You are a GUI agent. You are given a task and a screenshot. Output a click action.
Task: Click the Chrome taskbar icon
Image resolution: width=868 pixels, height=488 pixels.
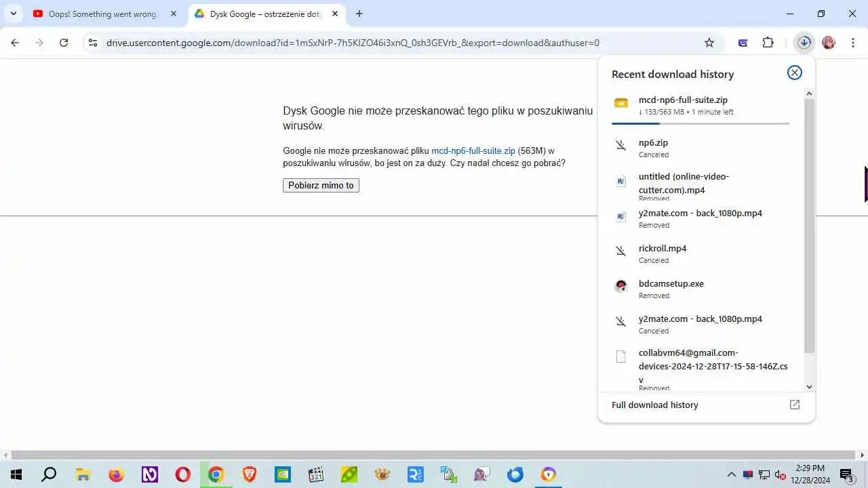pyautogui.click(x=216, y=474)
